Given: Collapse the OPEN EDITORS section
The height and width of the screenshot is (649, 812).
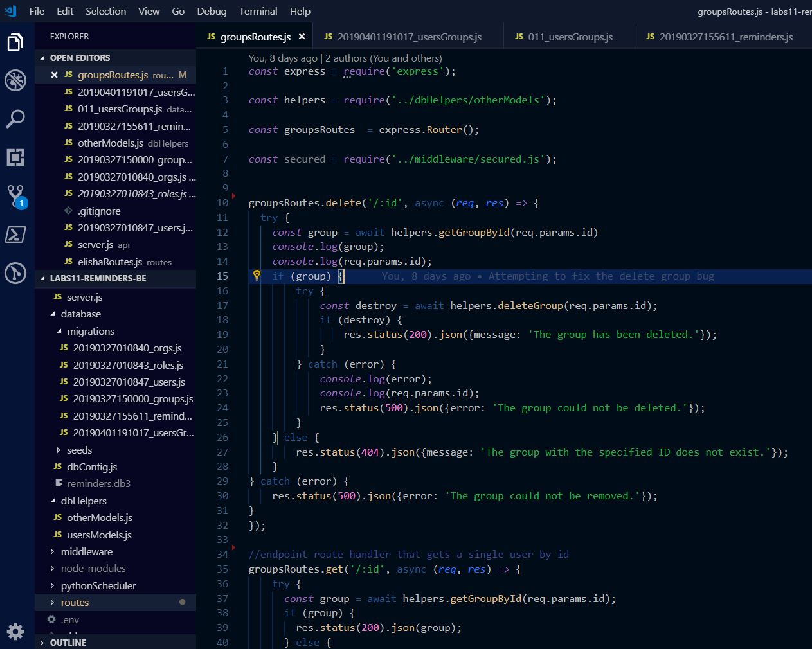Looking at the screenshot, I should pyautogui.click(x=76, y=58).
